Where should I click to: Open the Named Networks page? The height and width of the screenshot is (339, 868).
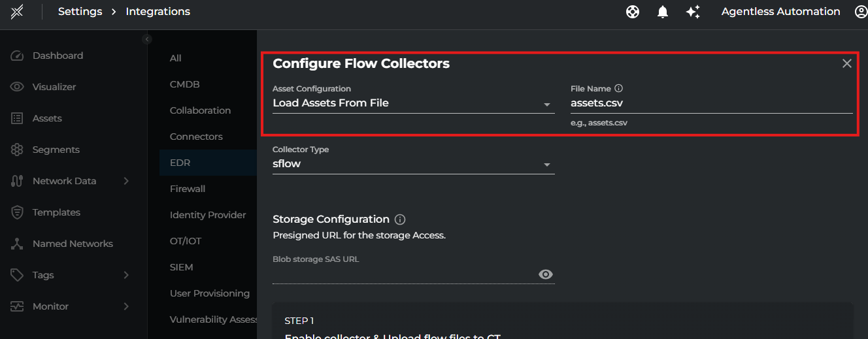73,244
